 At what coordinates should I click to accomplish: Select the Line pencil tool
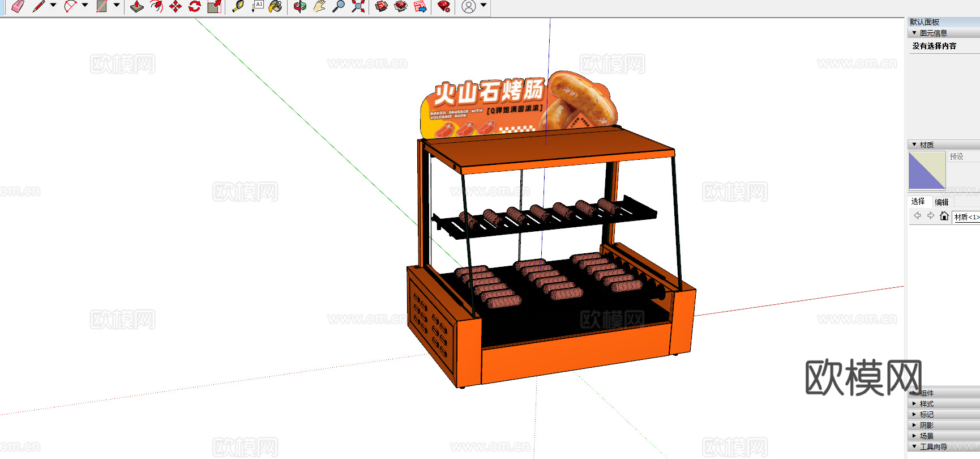tap(38, 6)
